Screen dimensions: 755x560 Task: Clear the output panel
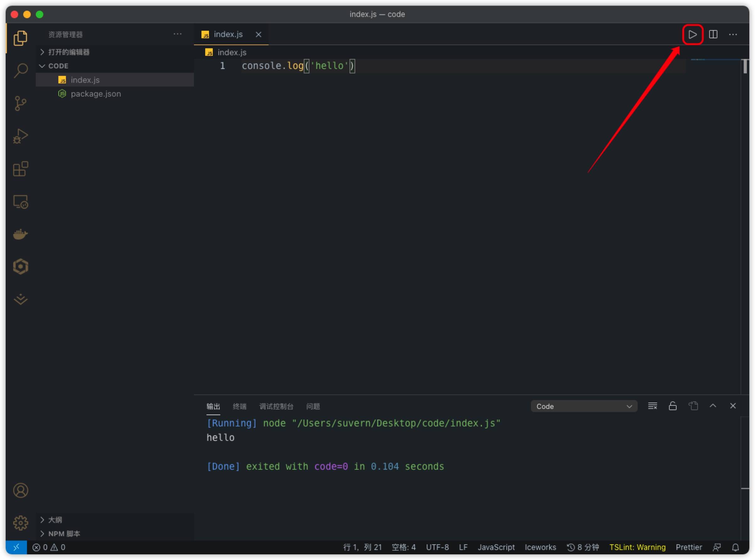(653, 406)
